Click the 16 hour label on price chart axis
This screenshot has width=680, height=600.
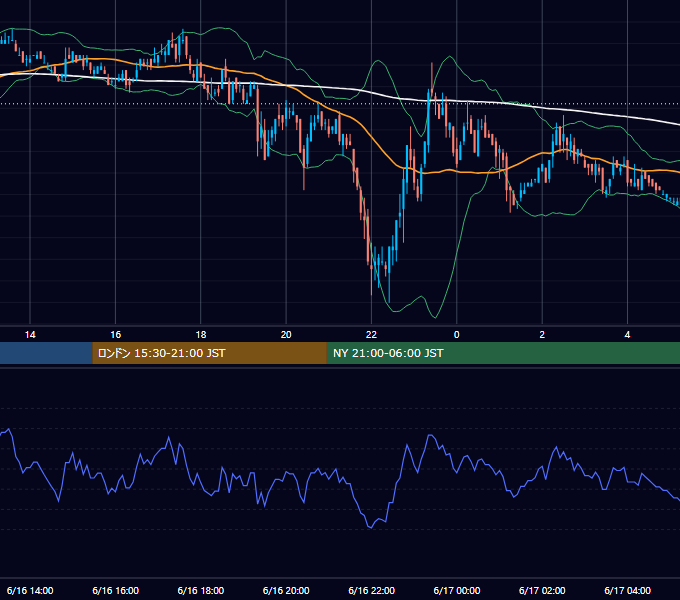tap(115, 335)
